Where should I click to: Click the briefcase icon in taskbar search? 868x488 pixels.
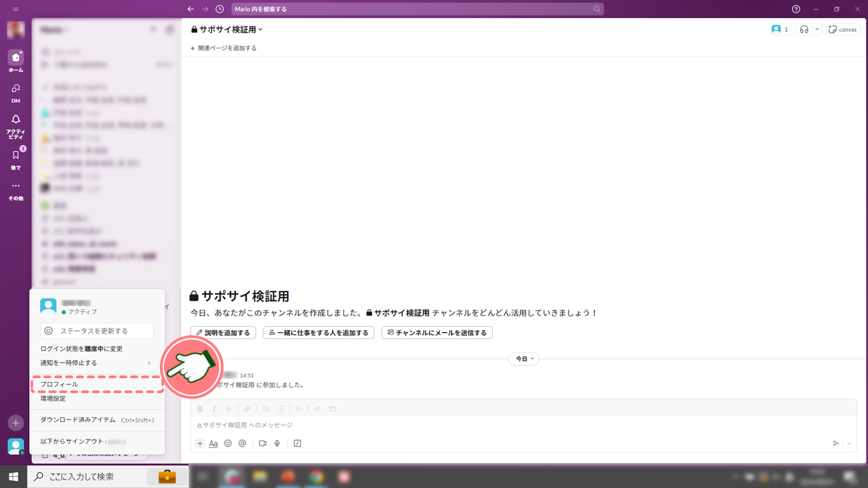coord(167,476)
